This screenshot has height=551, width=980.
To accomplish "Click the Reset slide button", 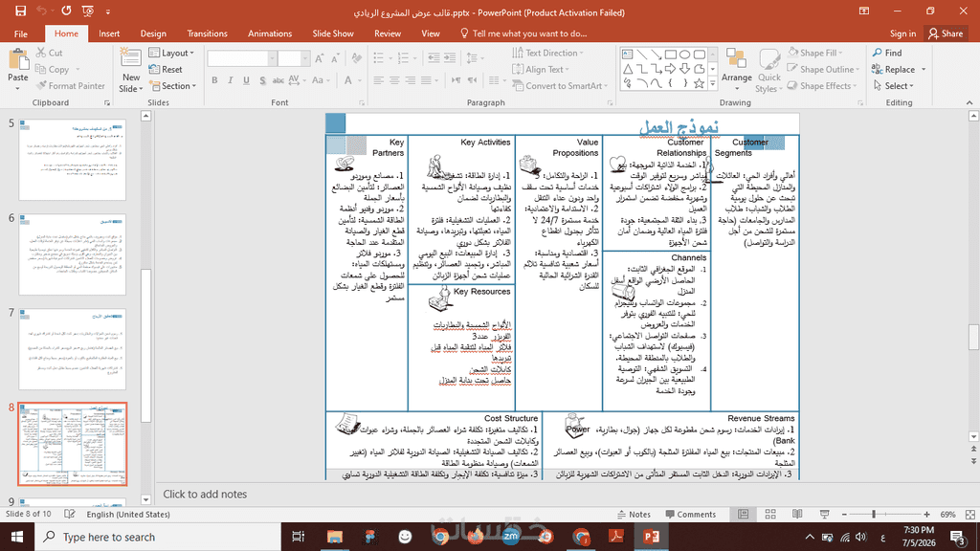I will coord(167,69).
